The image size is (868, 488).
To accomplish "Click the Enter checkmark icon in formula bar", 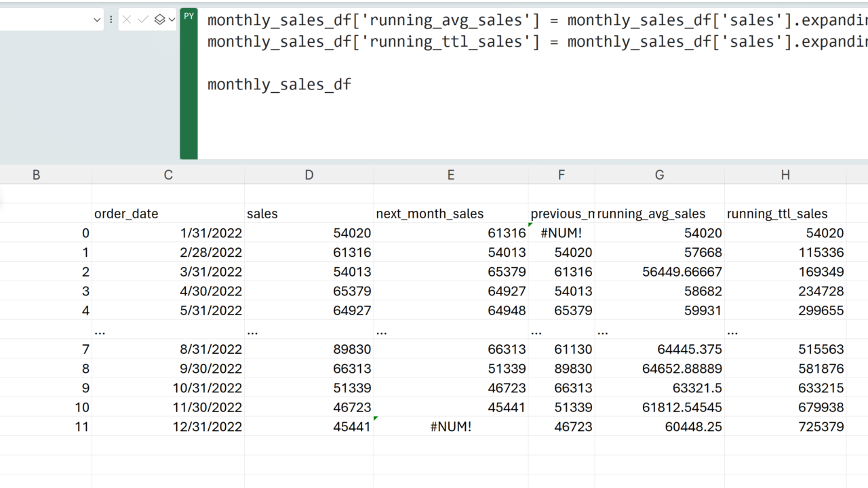I will click(x=143, y=20).
